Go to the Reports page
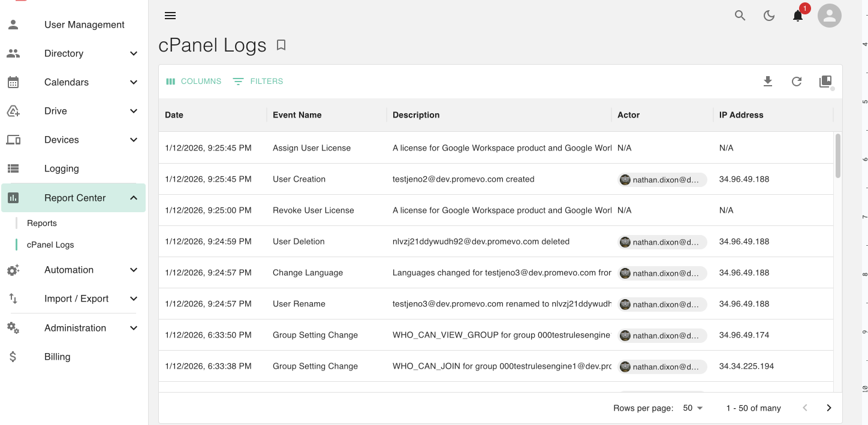868x425 pixels. (x=41, y=222)
